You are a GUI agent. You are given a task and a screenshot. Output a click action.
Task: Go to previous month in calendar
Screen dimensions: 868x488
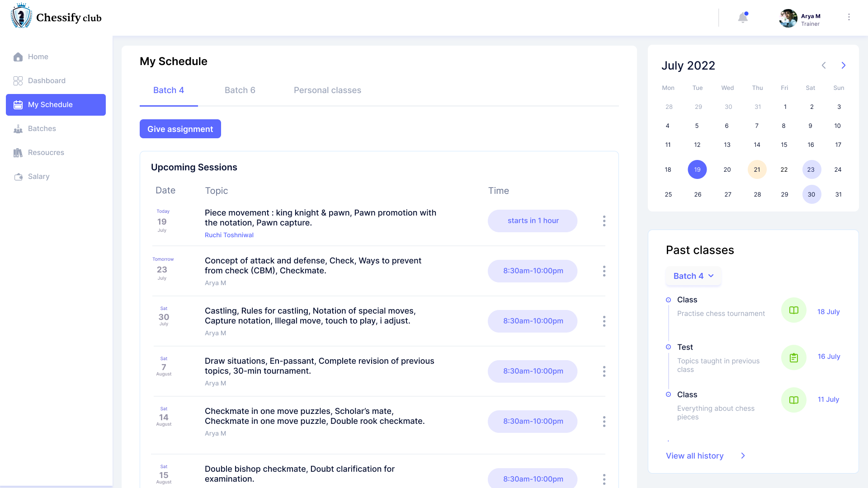pyautogui.click(x=824, y=66)
